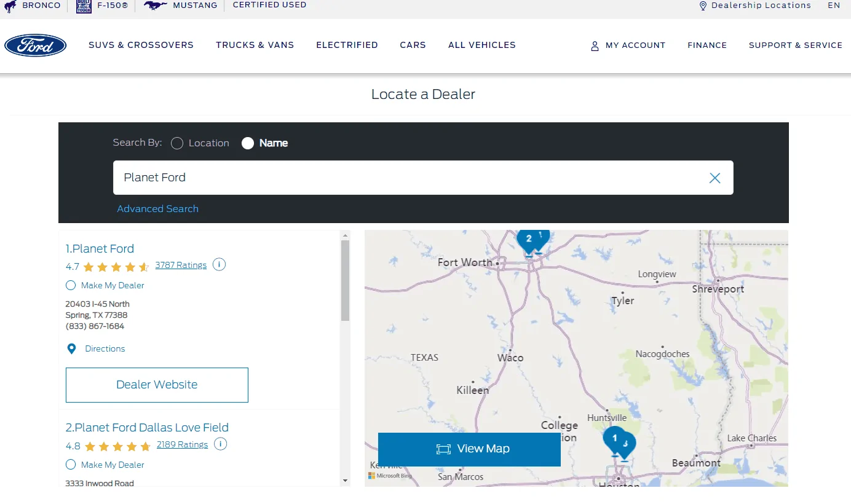Click the phone number (833) 867-1684
The width and height of the screenshot is (851, 504).
click(x=95, y=326)
